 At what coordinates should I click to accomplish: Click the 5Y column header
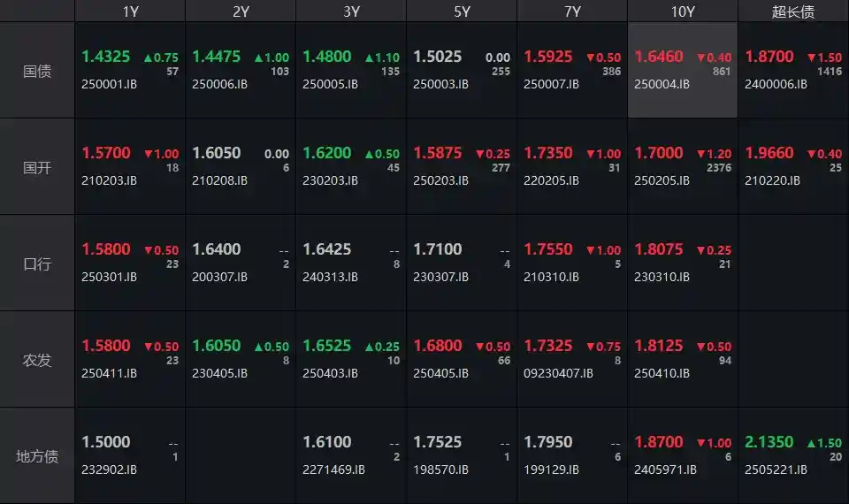click(462, 11)
